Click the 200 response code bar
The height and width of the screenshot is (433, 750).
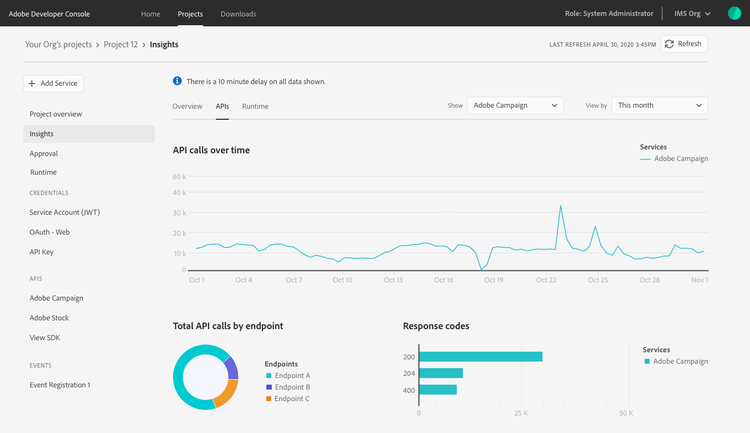point(481,357)
